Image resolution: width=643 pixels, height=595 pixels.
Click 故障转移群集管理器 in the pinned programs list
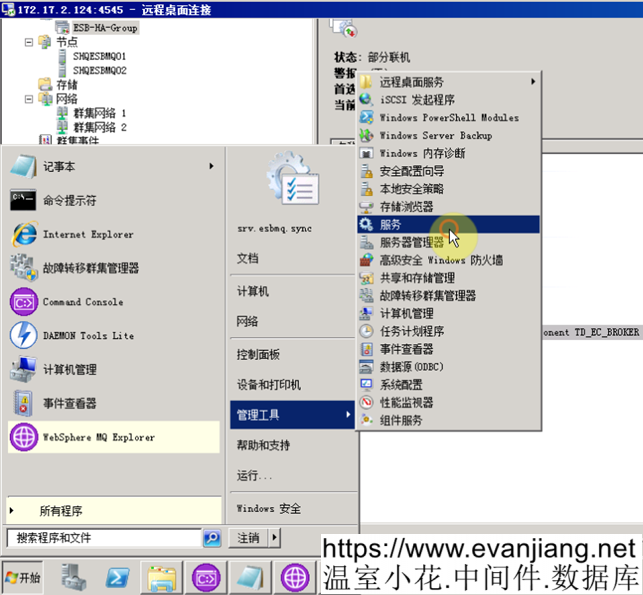[x=90, y=268]
